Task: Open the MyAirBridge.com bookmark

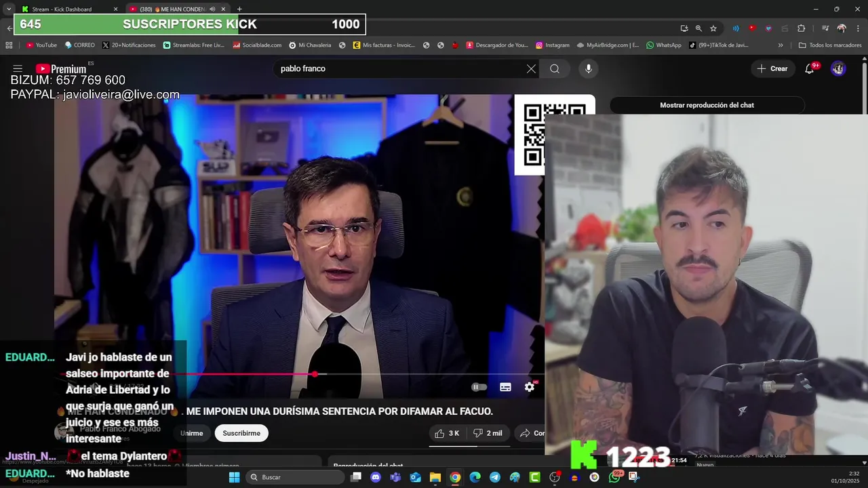Action: coord(608,45)
